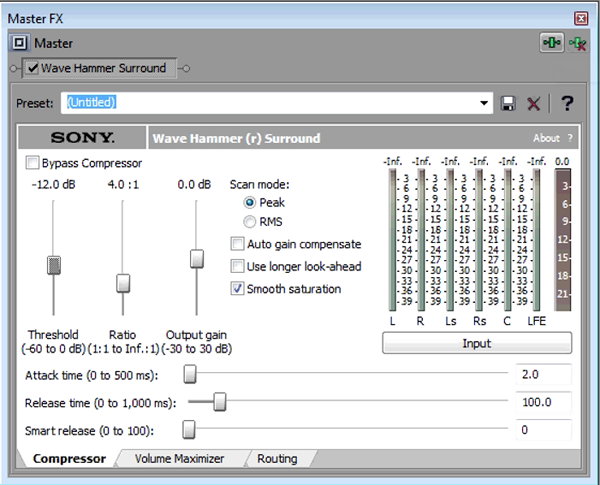The image size is (600, 485).
Task: Uncheck Smooth saturation option
Action: pos(237,288)
